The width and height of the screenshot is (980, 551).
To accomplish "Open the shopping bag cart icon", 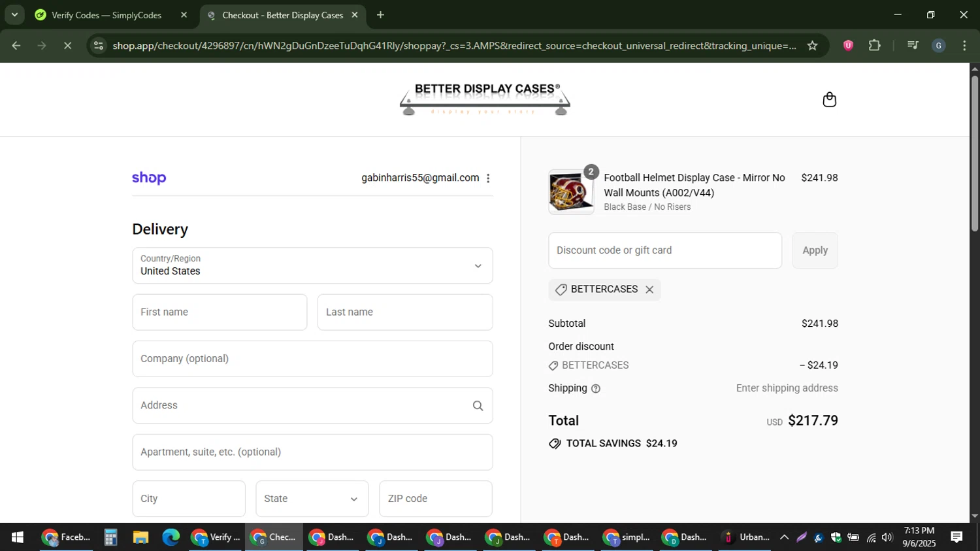I will [829, 99].
